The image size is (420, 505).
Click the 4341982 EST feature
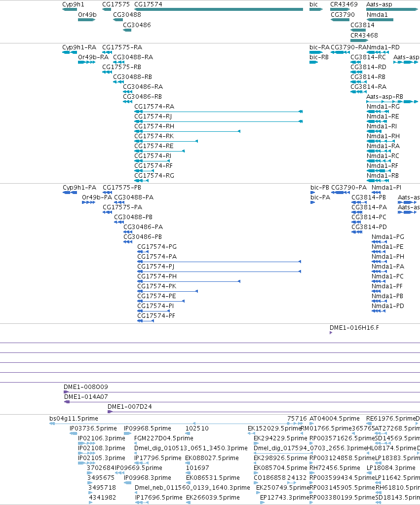[91, 503]
